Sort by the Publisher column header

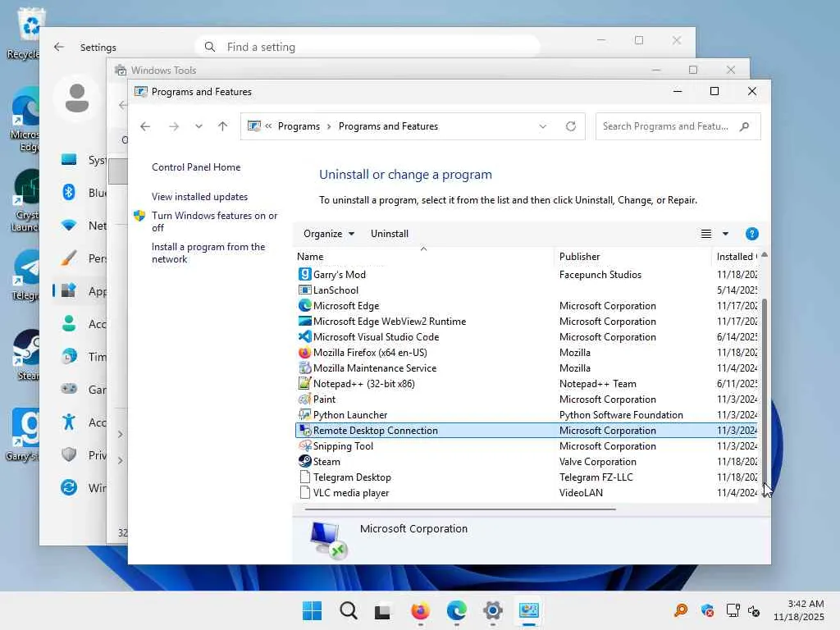tap(632, 257)
